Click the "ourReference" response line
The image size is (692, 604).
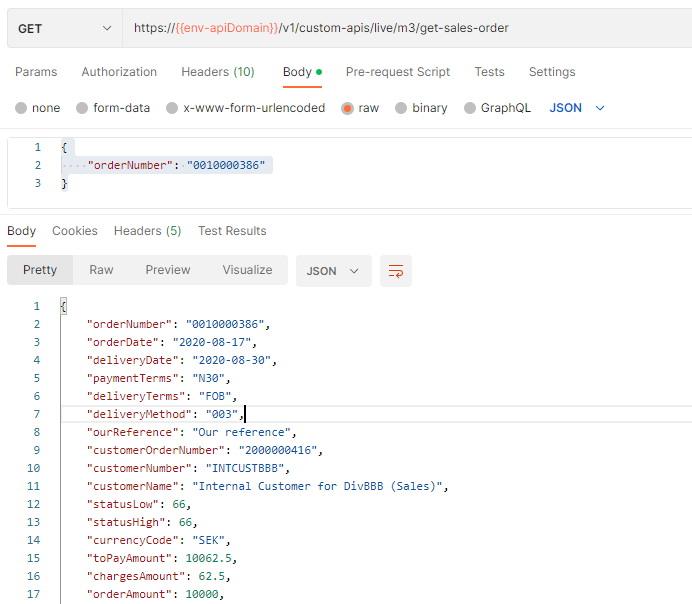192,432
